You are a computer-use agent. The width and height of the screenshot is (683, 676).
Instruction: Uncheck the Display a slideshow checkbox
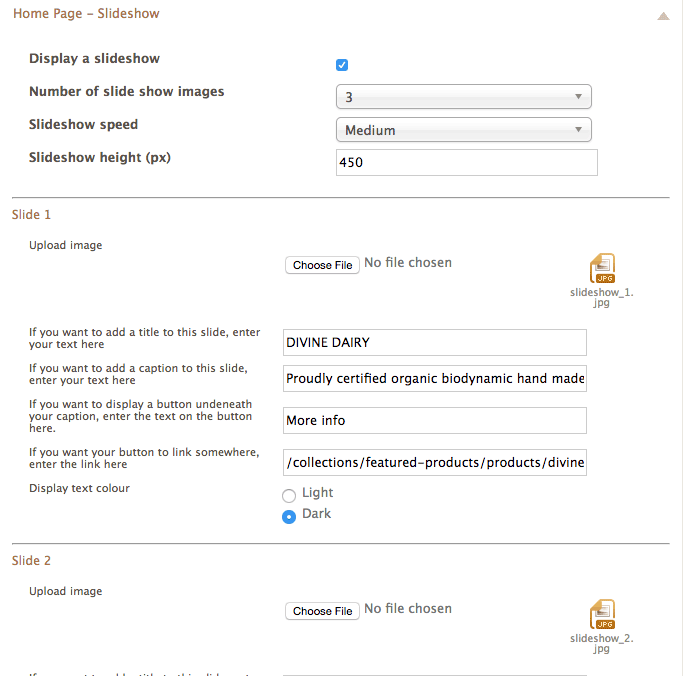tap(342, 65)
